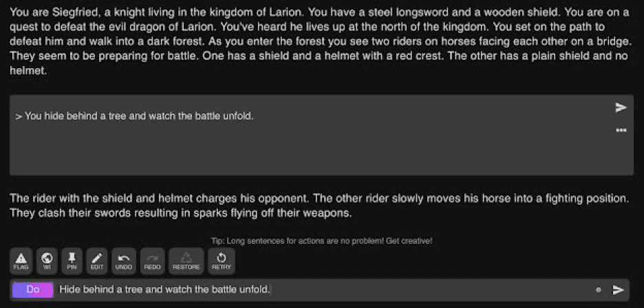The image size is (644, 308).
Task: Open World Info (WI) globe icon
Action: point(46,261)
